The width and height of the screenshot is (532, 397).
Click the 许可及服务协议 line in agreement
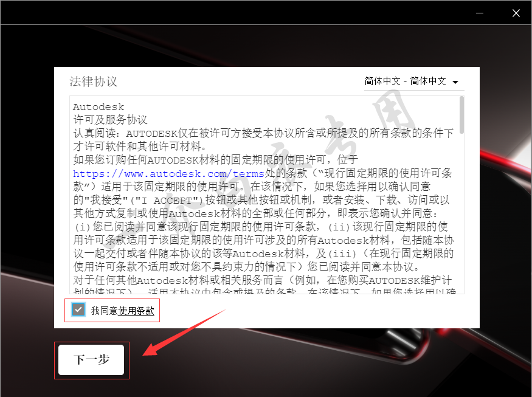110,120
